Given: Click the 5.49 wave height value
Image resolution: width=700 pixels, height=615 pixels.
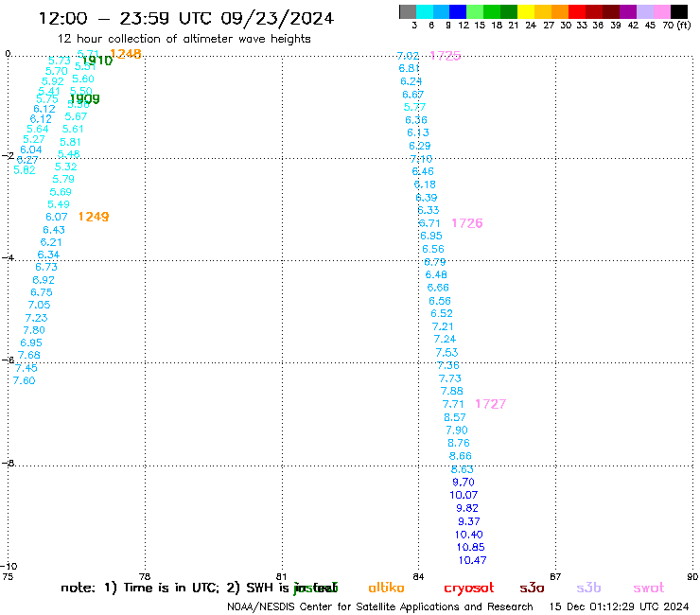Looking at the screenshot, I should coord(59,204).
